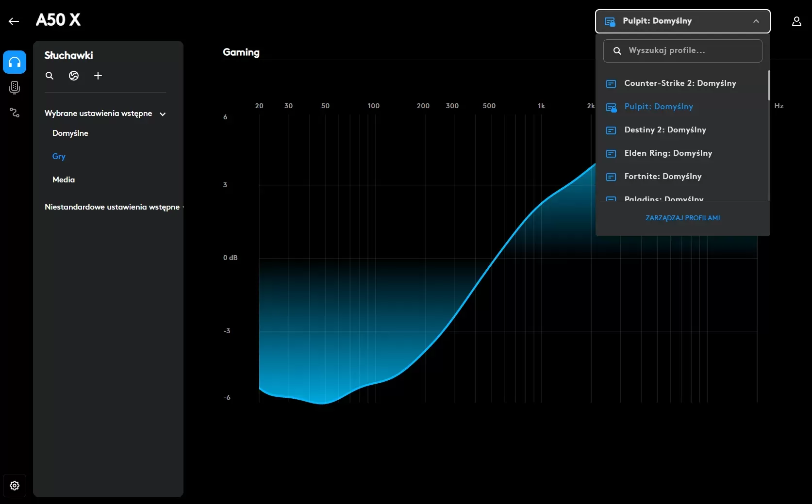Expand Niestandardowe ustawienia wstępne section
This screenshot has height=504, width=812.
click(x=113, y=207)
